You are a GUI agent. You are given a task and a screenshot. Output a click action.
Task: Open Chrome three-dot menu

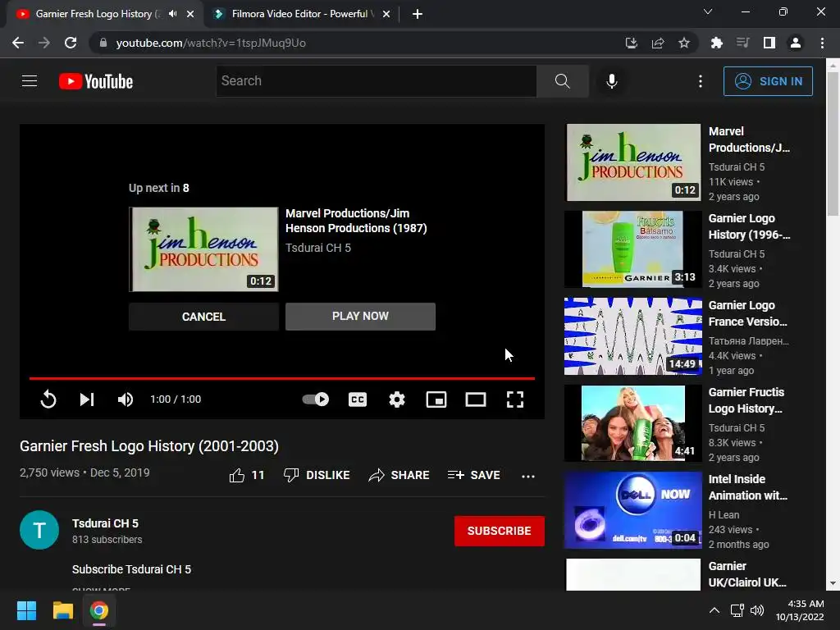tap(822, 43)
